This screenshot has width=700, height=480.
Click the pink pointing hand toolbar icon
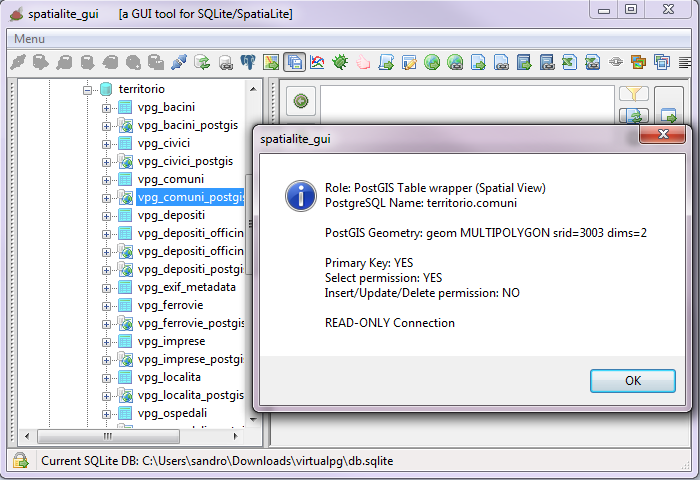pos(363,62)
